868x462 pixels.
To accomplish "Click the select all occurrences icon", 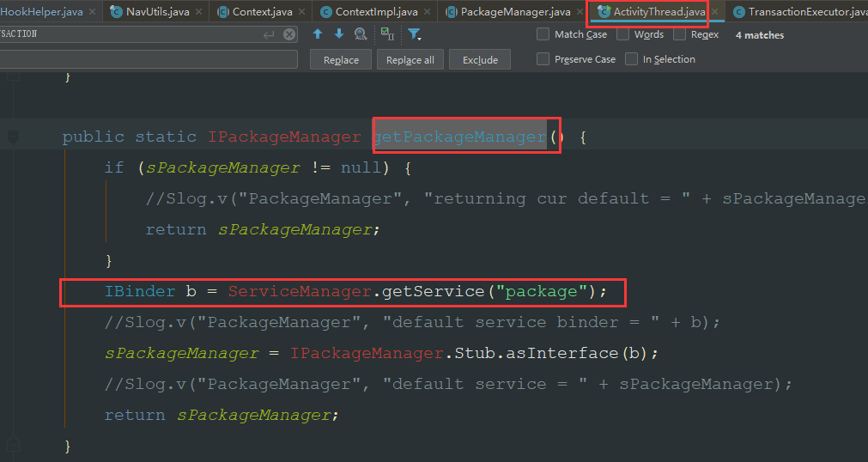I will 387,34.
